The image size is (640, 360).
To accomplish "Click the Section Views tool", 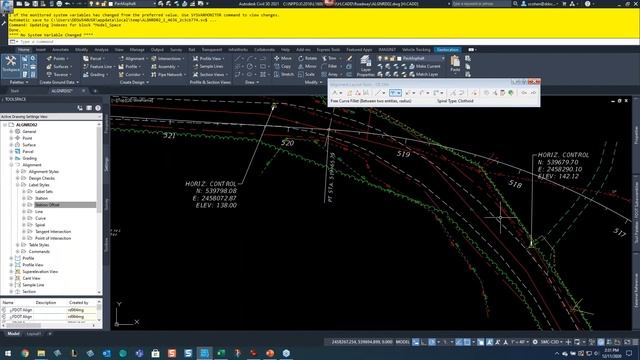I will (210, 75).
